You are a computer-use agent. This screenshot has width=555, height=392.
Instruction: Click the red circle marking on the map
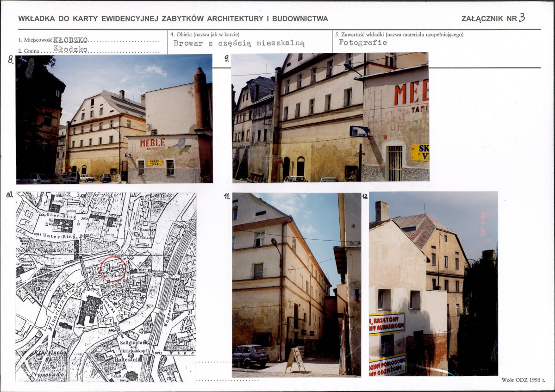click(x=113, y=269)
